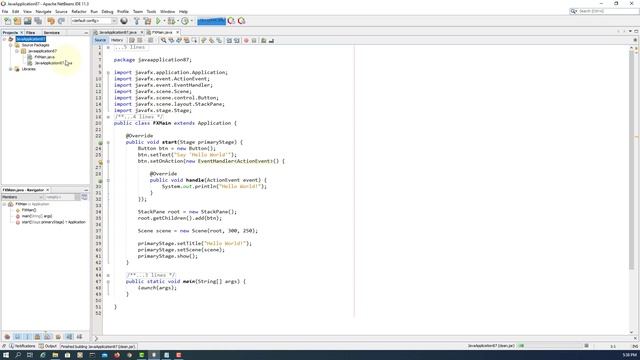Image resolution: width=640 pixels, height=360 pixels.
Task: Open the Members dropdown in Navigator
Action: point(22,197)
